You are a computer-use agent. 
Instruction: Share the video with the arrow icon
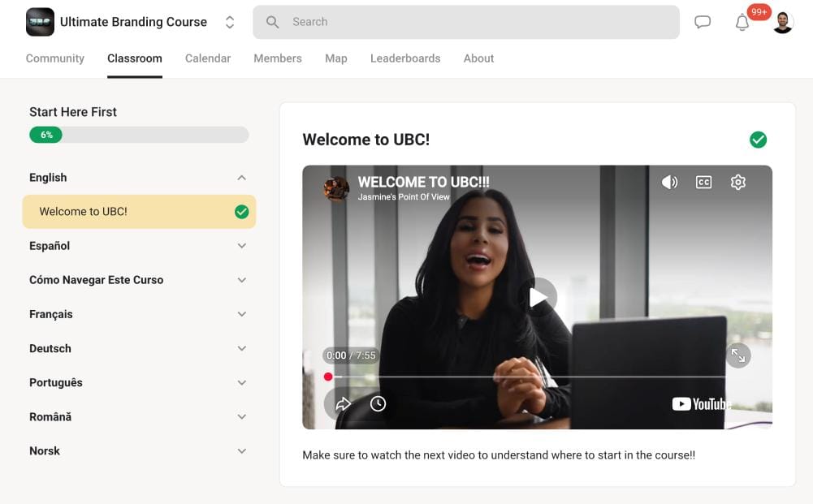click(x=343, y=403)
